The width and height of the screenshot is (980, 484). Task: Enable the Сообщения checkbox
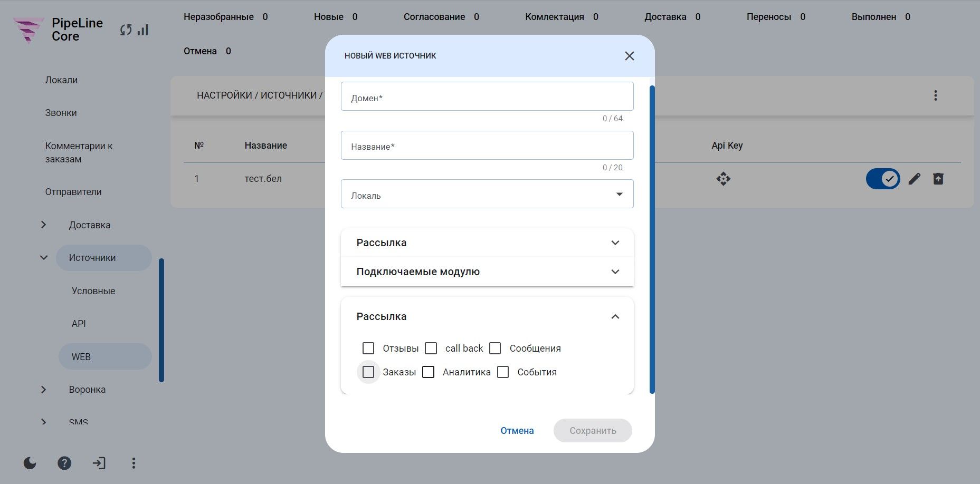[495, 349]
